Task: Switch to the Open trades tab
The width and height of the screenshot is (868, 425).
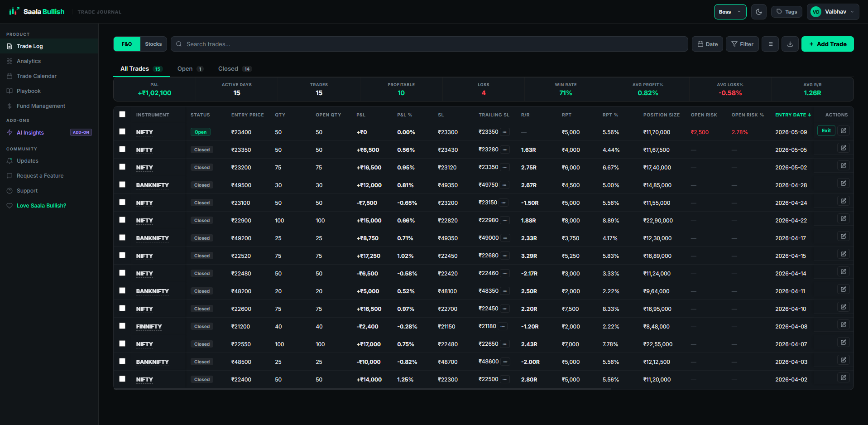Action: click(x=190, y=69)
